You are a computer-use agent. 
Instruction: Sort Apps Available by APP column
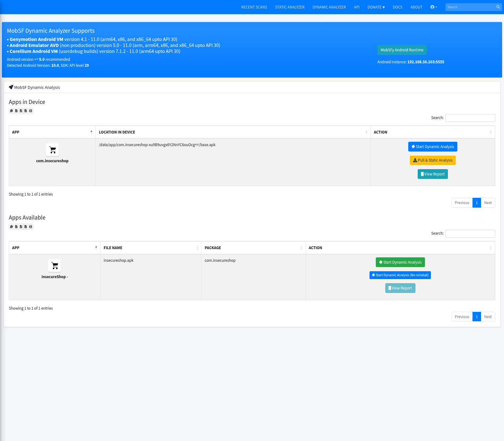[54, 248]
